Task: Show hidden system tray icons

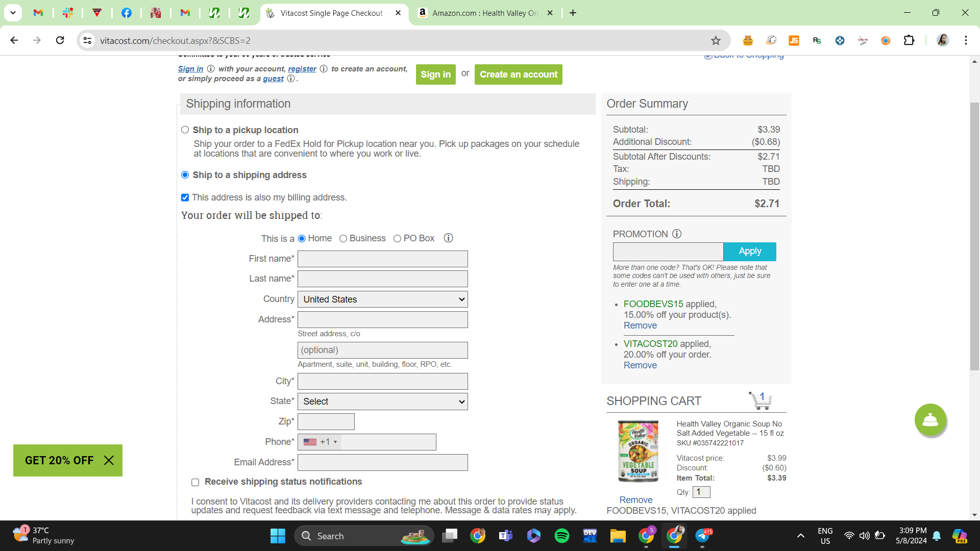Action: (x=800, y=536)
